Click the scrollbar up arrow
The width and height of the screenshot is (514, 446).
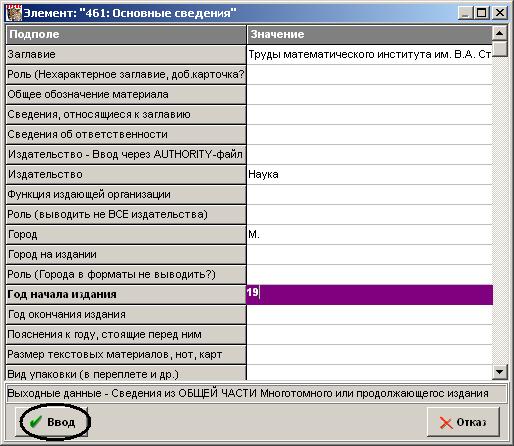pyautogui.click(x=499, y=33)
